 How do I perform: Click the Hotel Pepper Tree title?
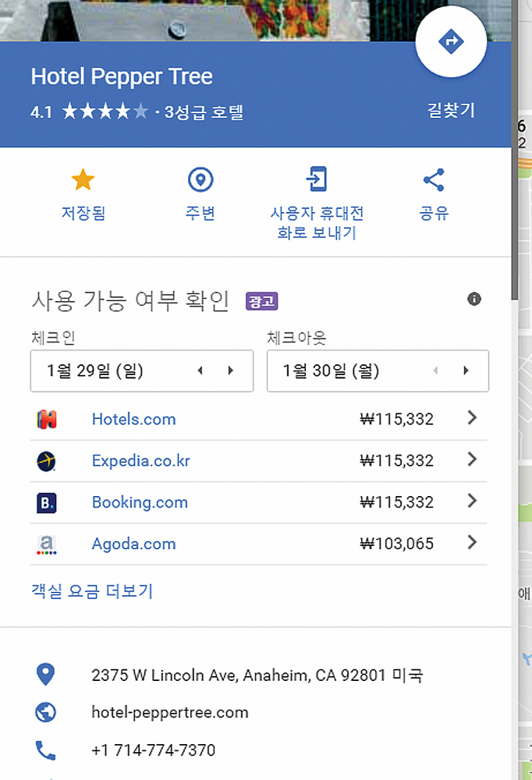[x=122, y=76]
